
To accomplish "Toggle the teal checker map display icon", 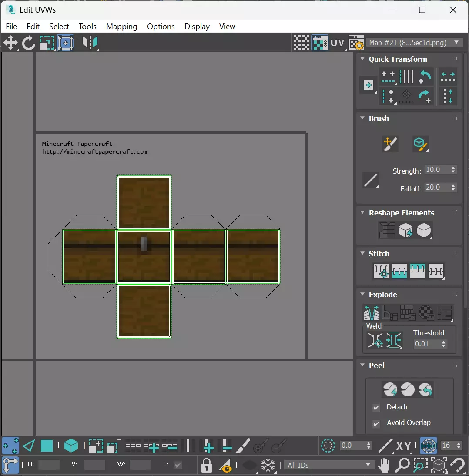I will (320, 43).
